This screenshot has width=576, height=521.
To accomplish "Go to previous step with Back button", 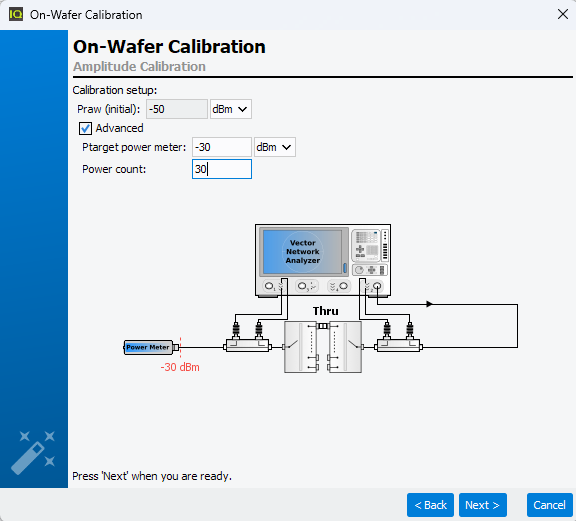I will [430, 505].
